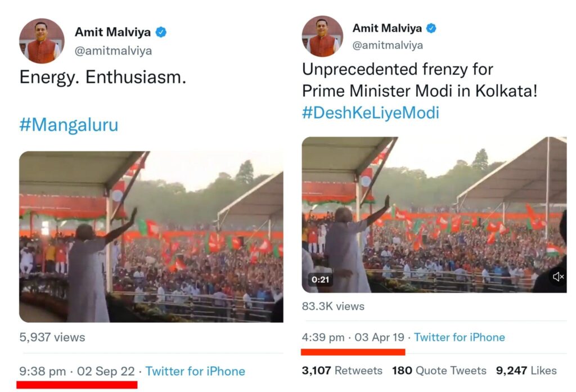Click the 03 Apr 19 timestamp

tap(379, 337)
